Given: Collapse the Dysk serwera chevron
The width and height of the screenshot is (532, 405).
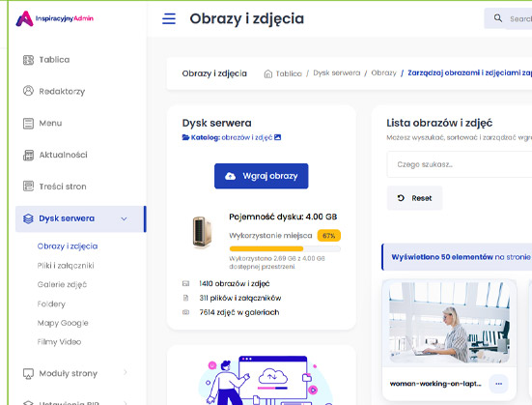Looking at the screenshot, I should click(x=124, y=218).
